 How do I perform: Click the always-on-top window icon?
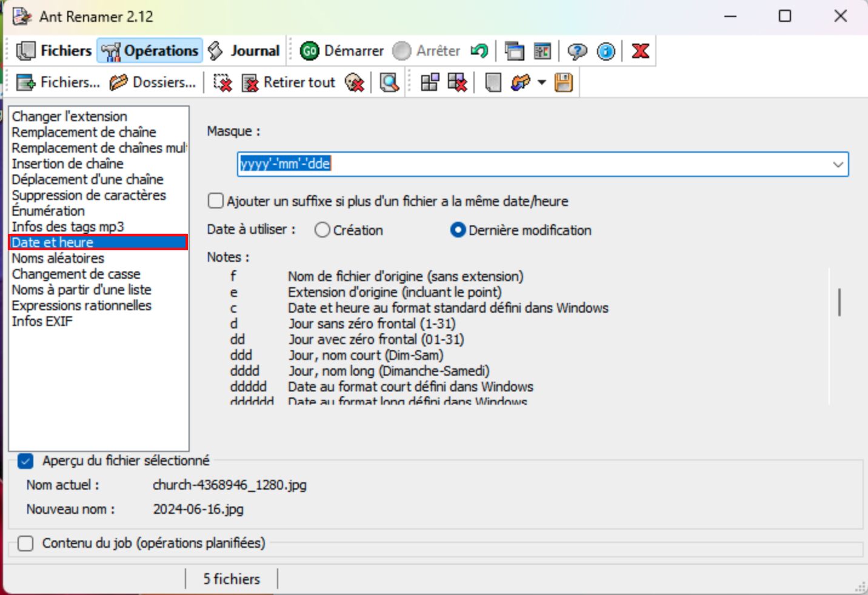[x=514, y=51]
